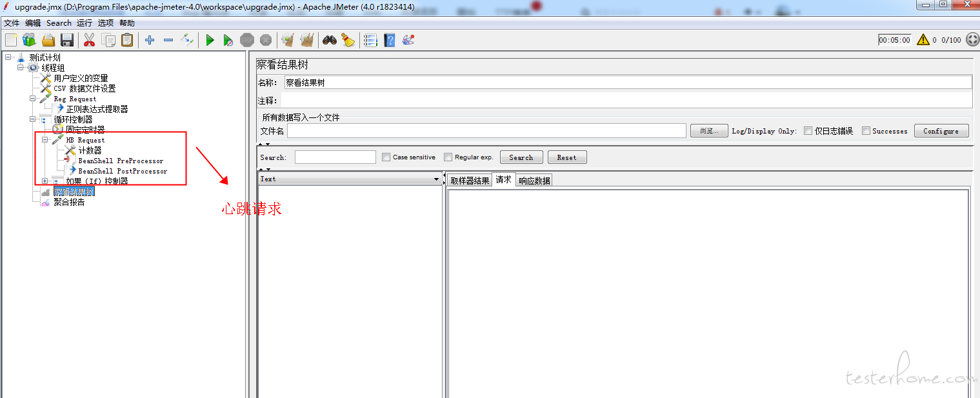This screenshot has width=980, height=398.
Task: Save the test plan with floppy icon
Action: coord(67,40)
